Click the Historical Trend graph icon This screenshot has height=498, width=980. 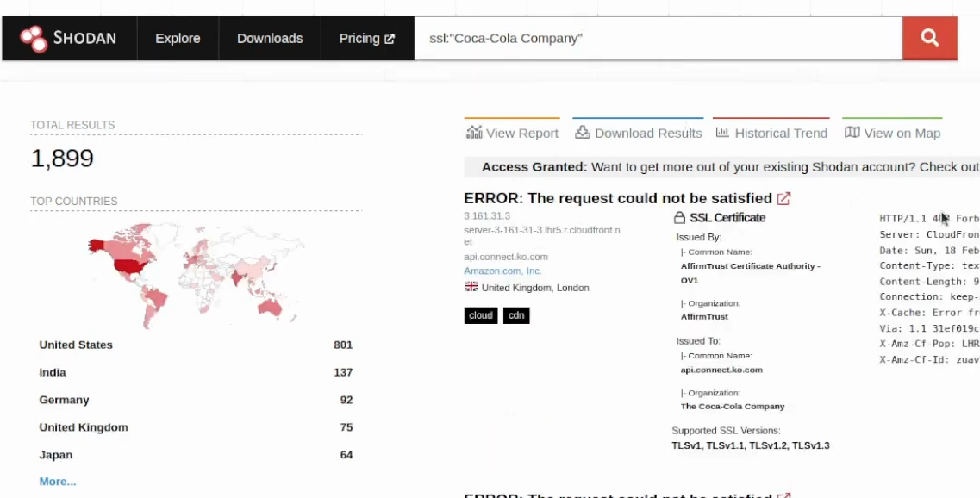click(722, 133)
